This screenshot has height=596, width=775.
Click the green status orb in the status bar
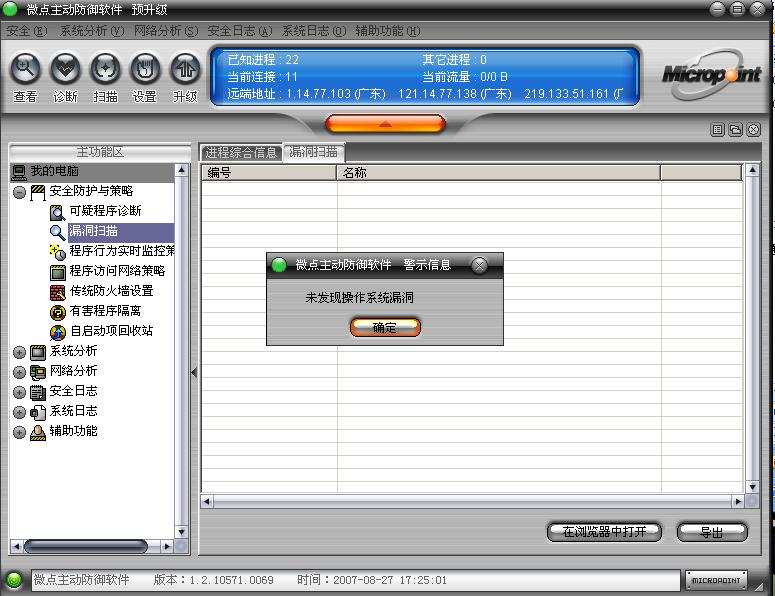pos(14,580)
